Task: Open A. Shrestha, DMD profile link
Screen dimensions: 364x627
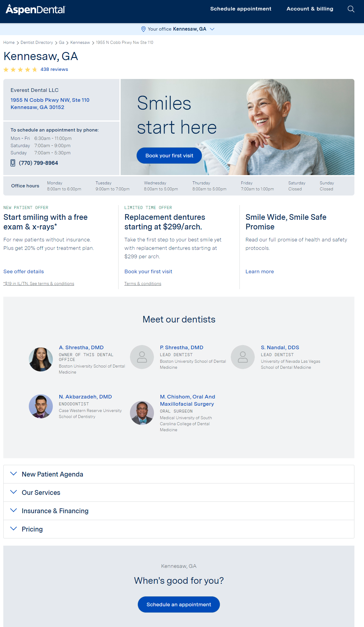Action: (x=81, y=347)
